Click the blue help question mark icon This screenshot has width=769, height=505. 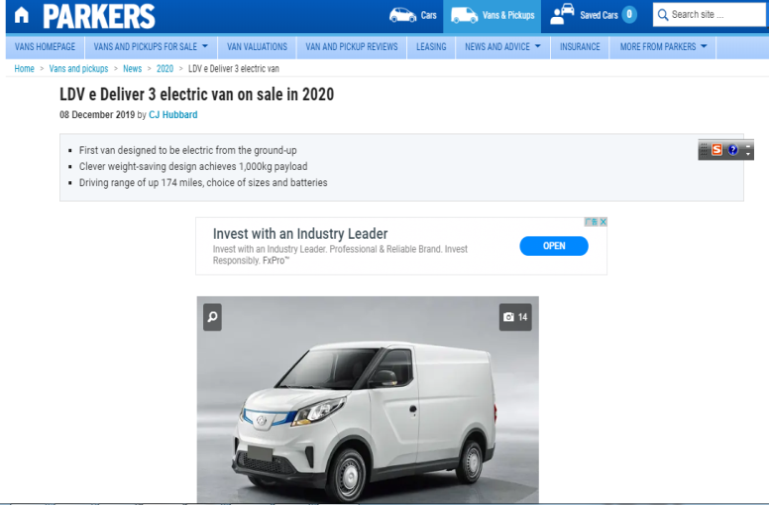click(x=733, y=150)
